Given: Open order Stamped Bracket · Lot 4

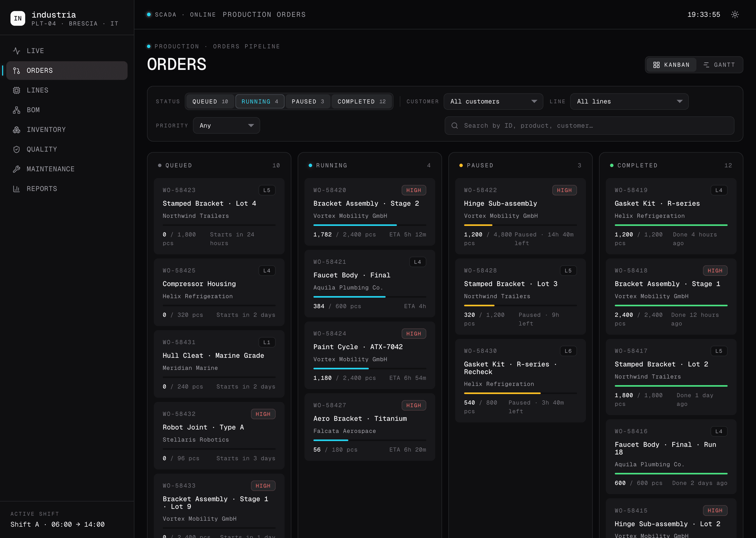Looking at the screenshot, I should click(x=219, y=216).
